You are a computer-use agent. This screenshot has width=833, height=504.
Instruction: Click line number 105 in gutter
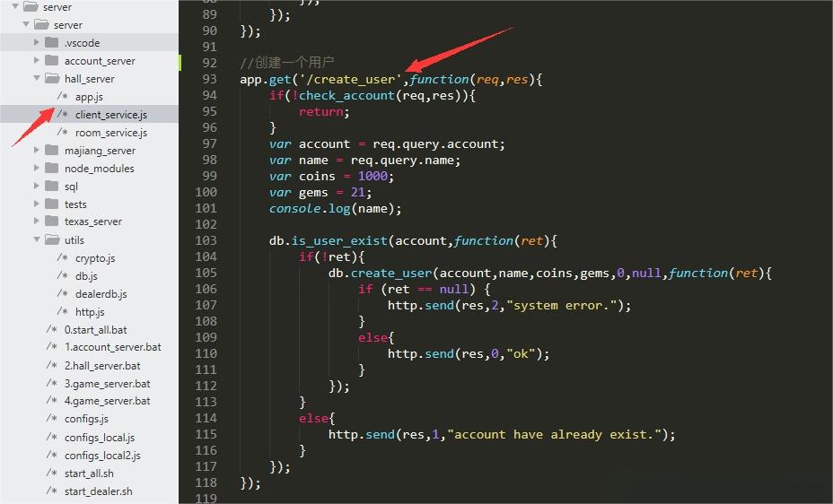tap(206, 273)
